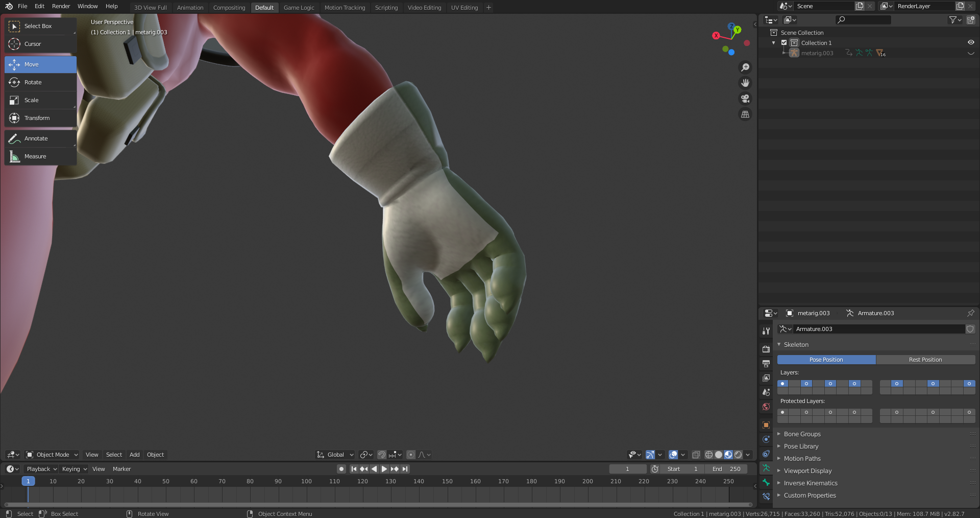Uncheck the Collection 1 exclude checkbox

(x=784, y=43)
